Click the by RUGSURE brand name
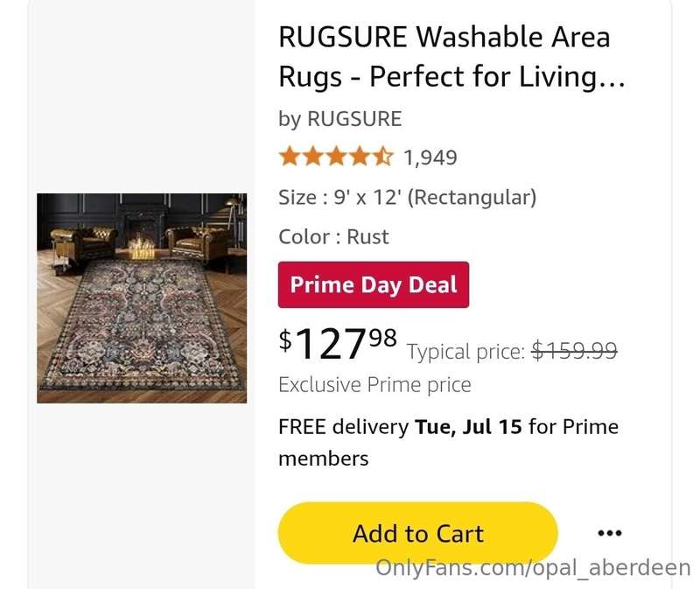This screenshot has width=700, height=589. click(x=340, y=119)
